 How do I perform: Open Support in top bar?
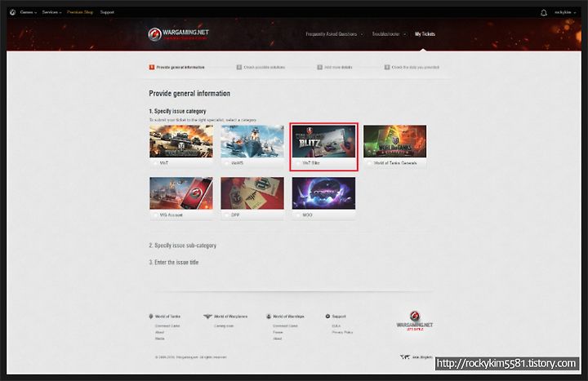tap(107, 12)
